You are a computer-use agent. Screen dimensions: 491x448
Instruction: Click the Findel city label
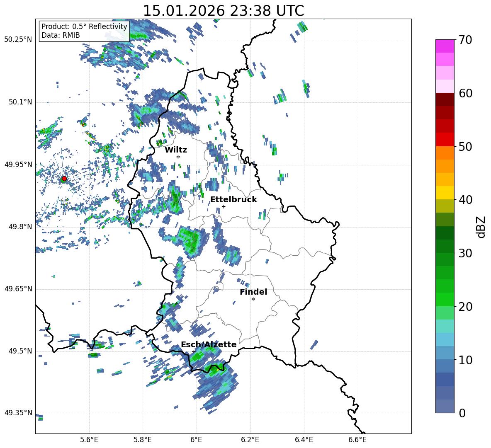click(253, 292)
